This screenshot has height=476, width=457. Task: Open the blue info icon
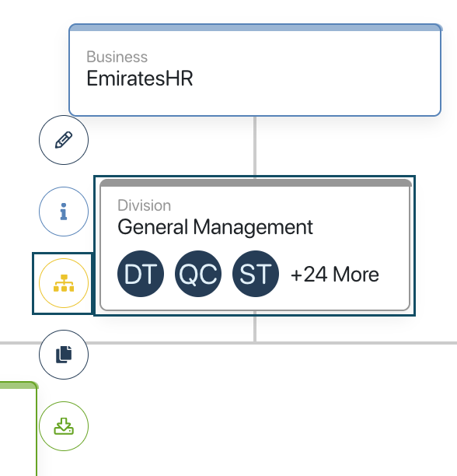tap(64, 212)
